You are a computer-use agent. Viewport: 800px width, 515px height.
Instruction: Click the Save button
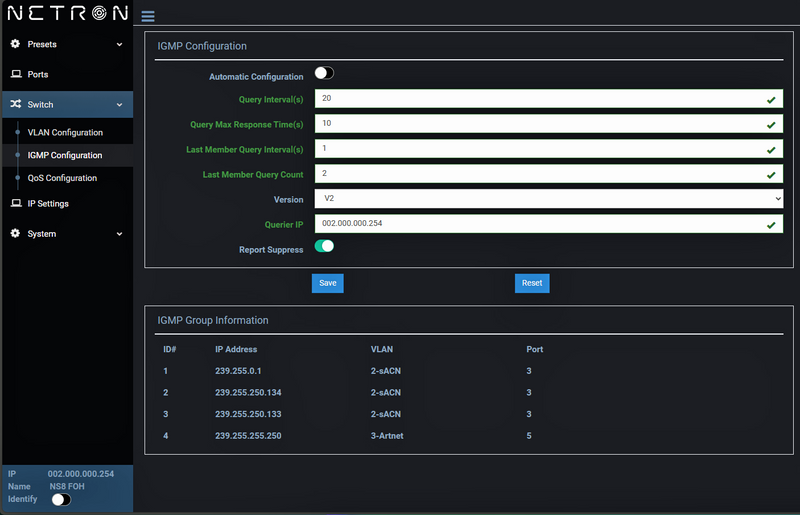pos(327,283)
